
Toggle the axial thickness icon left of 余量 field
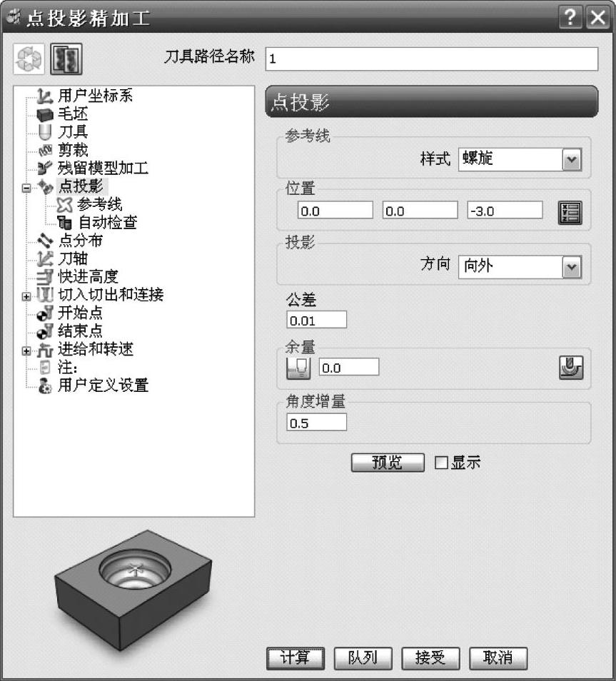point(298,368)
